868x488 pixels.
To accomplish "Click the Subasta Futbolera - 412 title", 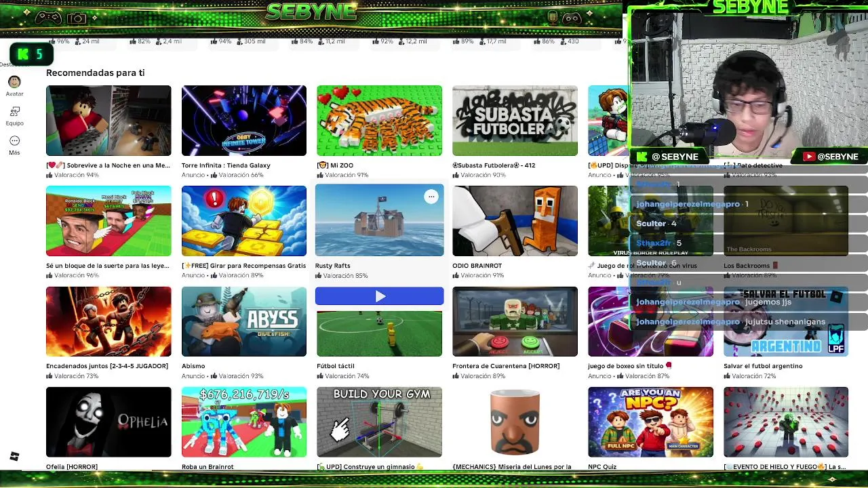I will point(494,165).
